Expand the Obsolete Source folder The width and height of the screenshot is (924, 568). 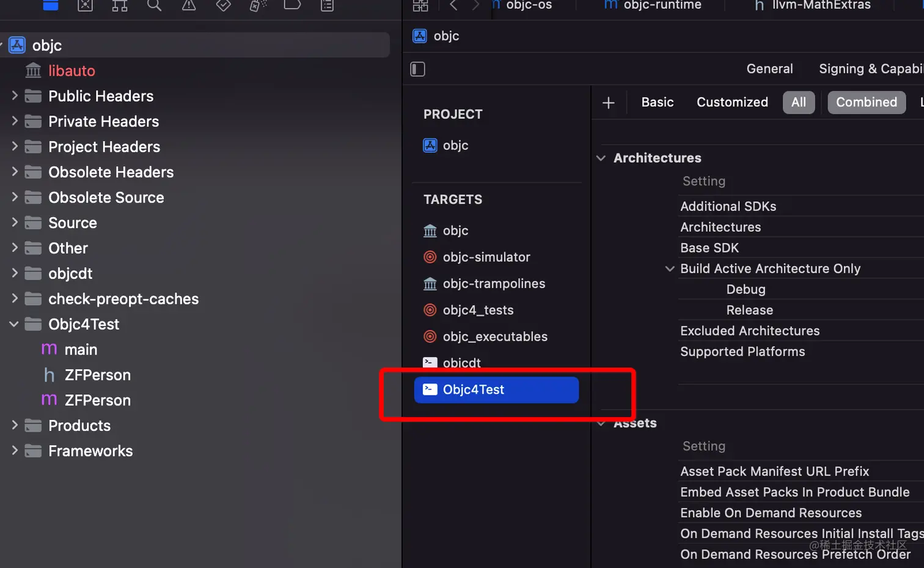15,197
